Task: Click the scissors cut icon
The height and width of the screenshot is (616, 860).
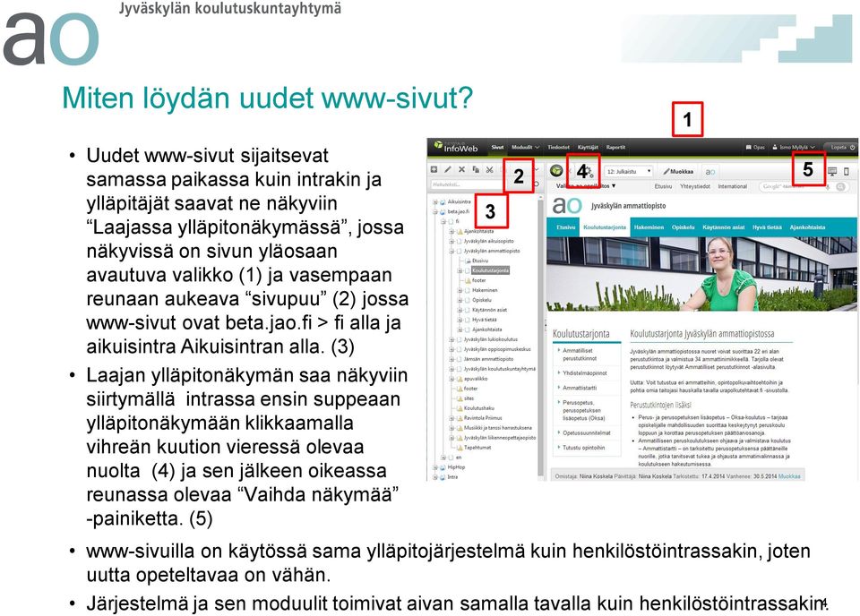Action: pyautogui.click(x=489, y=170)
